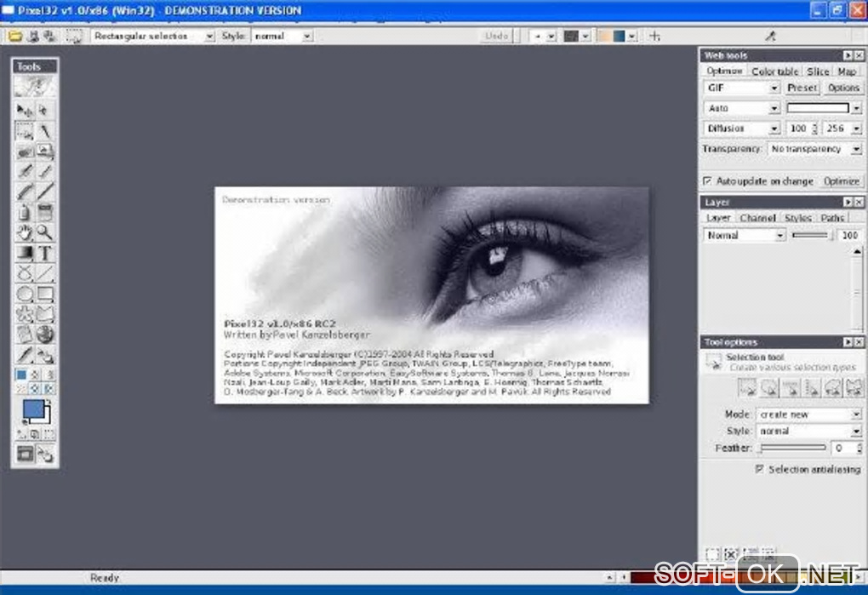Switch to the Styles tab
868x595 pixels.
(x=797, y=218)
